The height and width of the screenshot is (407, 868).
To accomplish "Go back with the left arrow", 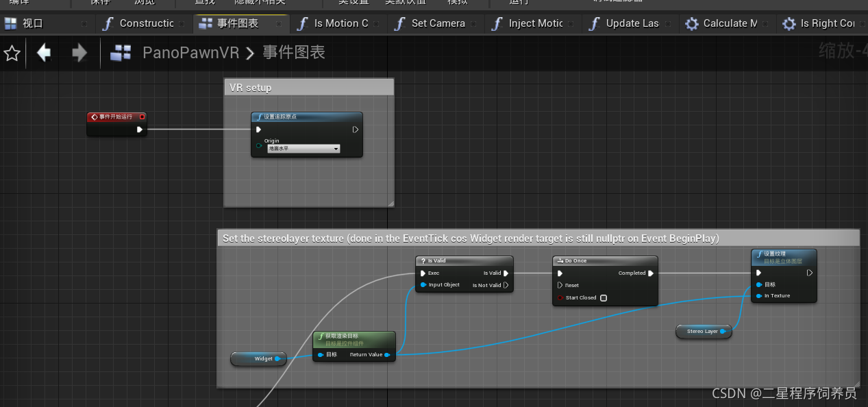I will click(x=45, y=53).
